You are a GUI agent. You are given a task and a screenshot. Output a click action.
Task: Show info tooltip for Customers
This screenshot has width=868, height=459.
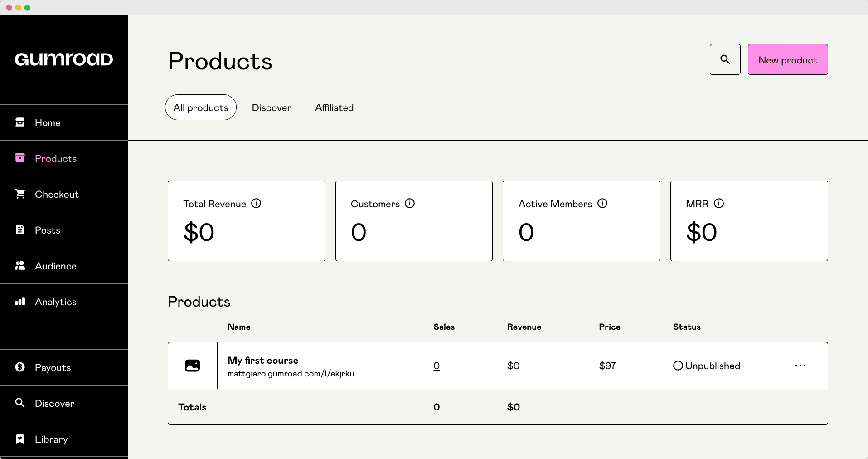pyautogui.click(x=410, y=204)
